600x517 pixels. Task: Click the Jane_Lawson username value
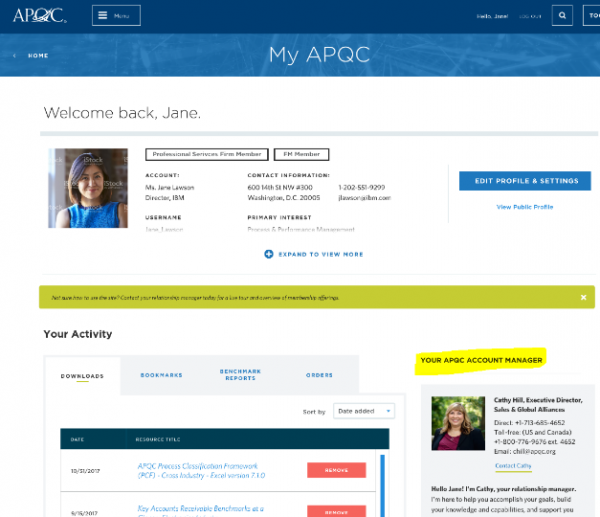(x=164, y=230)
